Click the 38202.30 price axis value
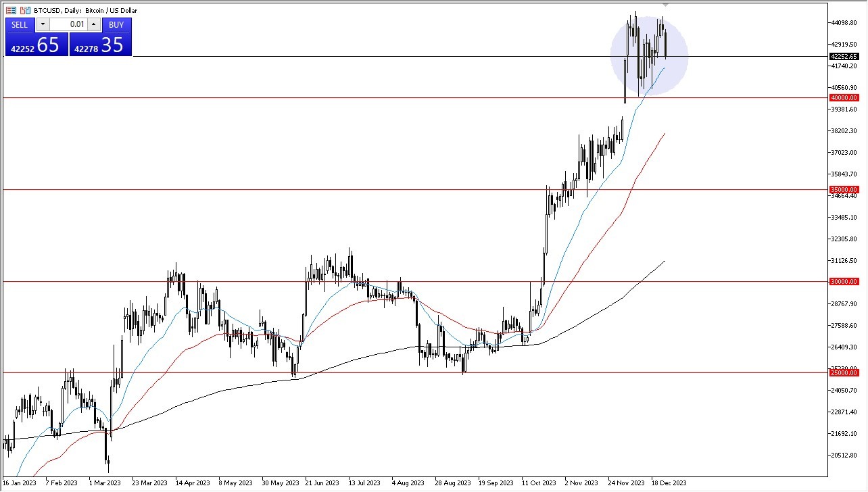This screenshot has height=492, width=868. click(x=844, y=131)
